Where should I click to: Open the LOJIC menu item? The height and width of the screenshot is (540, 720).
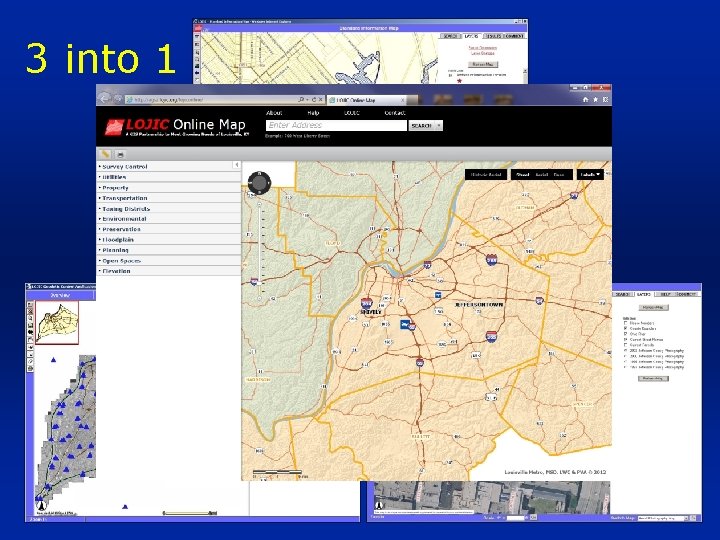click(352, 112)
